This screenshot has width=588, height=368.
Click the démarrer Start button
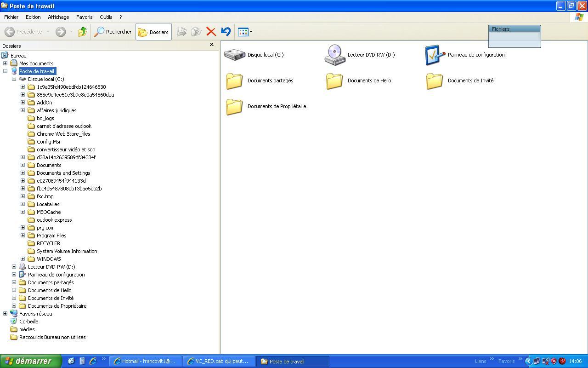(31, 361)
